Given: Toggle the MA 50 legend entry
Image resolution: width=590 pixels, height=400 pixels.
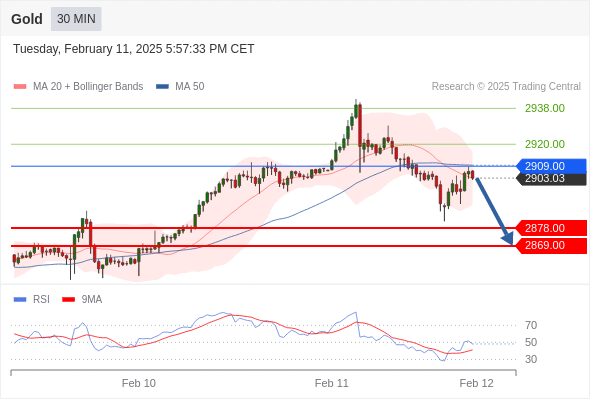Looking at the screenshot, I should click(x=180, y=86).
